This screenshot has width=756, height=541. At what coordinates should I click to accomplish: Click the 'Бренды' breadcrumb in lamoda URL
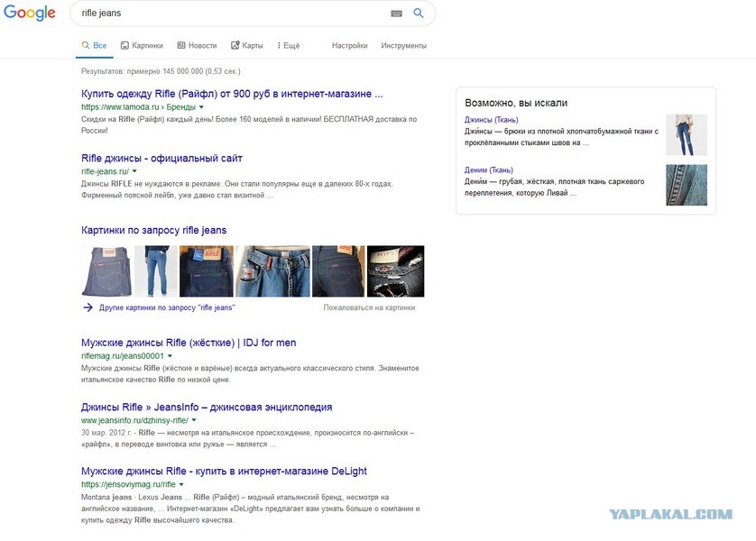pos(180,107)
